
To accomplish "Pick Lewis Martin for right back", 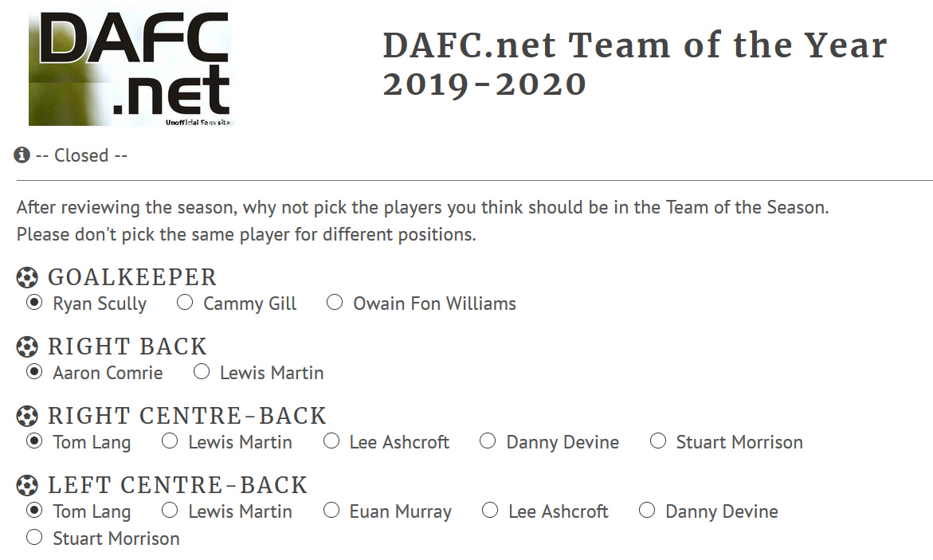I will point(202,372).
